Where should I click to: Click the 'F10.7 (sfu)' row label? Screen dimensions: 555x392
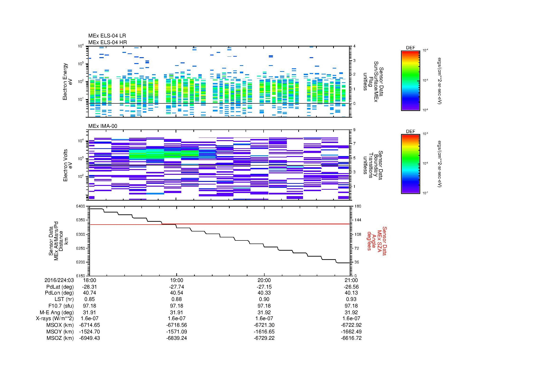[61, 306]
